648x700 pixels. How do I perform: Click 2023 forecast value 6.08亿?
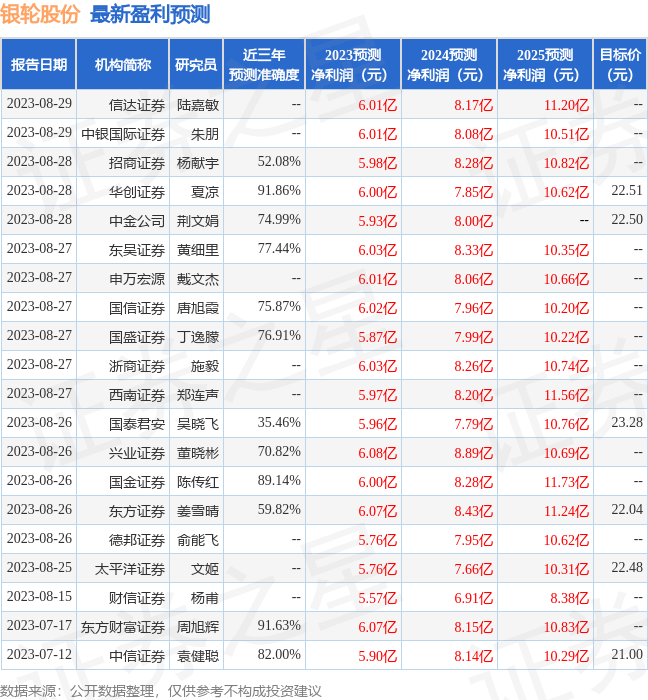coord(378,454)
